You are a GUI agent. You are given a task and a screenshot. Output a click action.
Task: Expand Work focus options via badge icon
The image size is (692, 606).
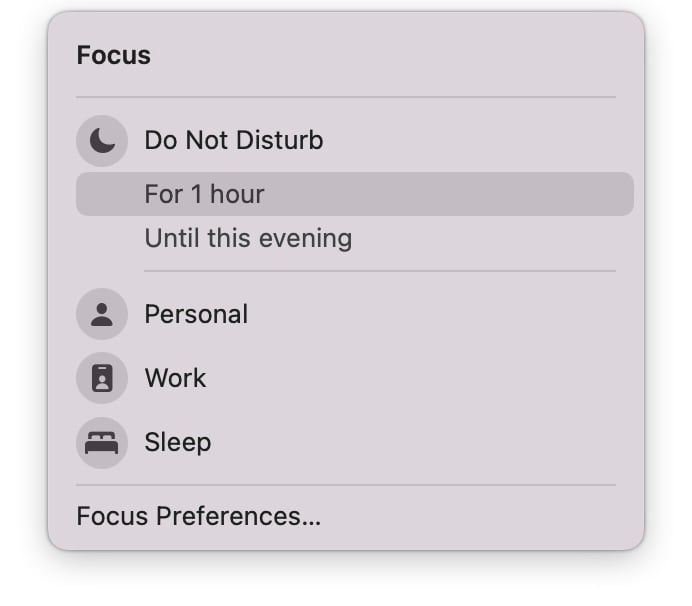(102, 378)
